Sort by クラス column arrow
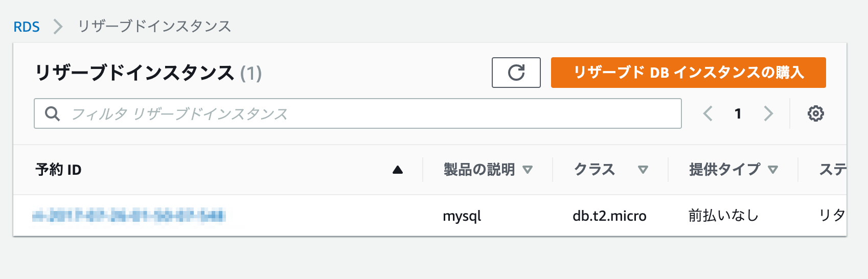The height and width of the screenshot is (279, 868). [643, 170]
